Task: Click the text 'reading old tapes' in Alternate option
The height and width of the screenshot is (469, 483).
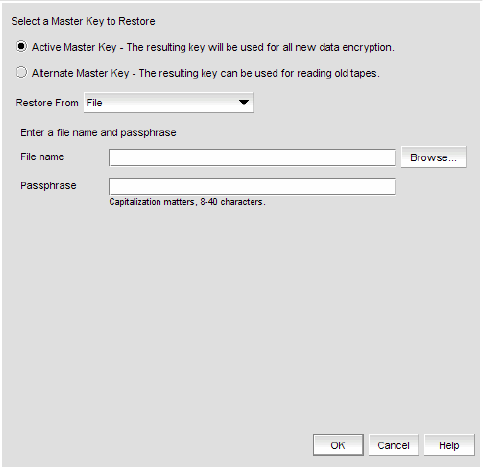Action: pyautogui.click(x=338, y=73)
